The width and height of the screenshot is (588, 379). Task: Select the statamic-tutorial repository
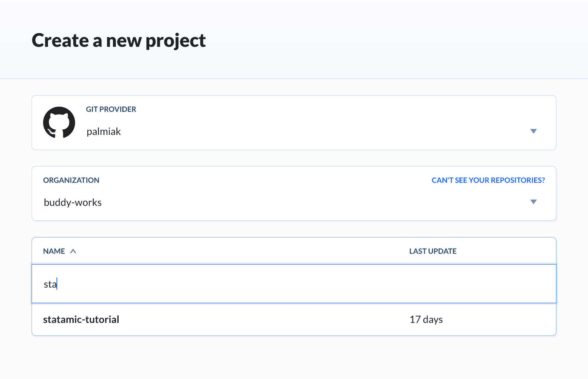coord(81,320)
